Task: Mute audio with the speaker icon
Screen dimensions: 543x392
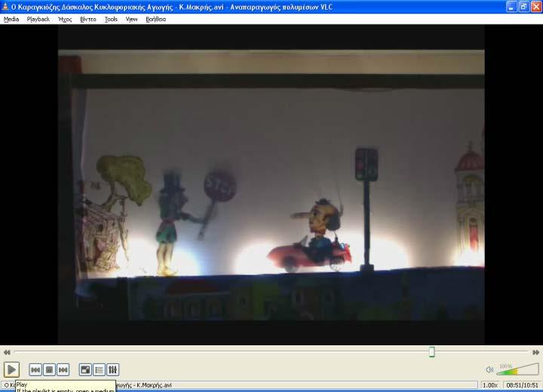Action: [x=489, y=370]
